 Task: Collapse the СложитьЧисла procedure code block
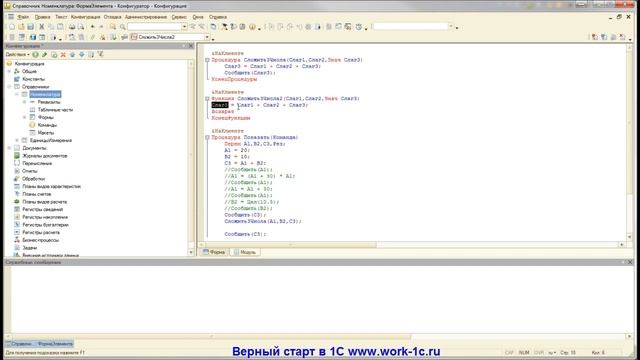coord(207,60)
